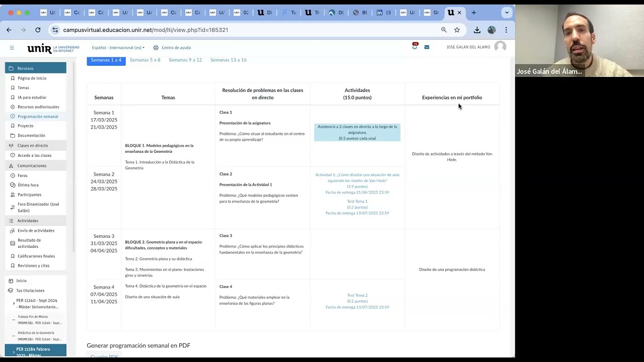Open the page zoom magnifier icon

pyautogui.click(x=444, y=30)
